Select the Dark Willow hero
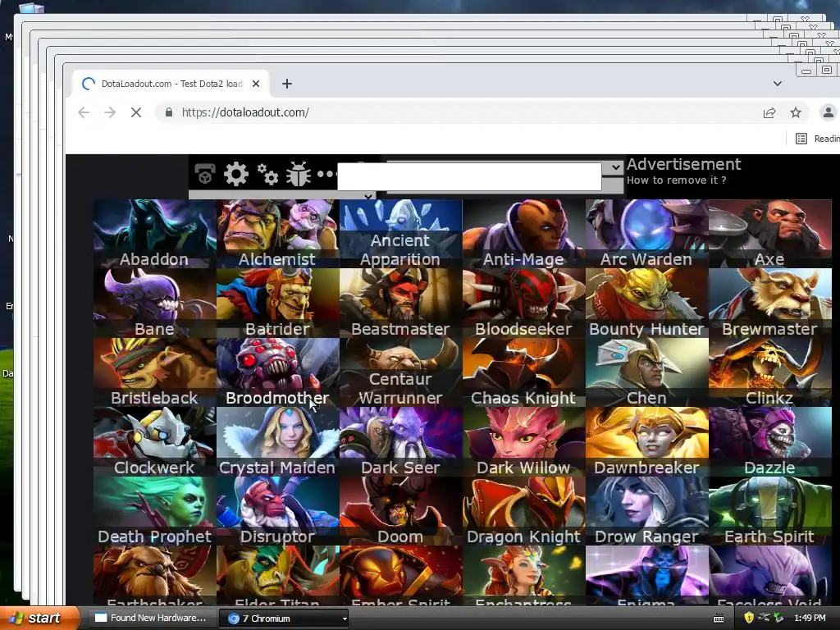 point(523,441)
